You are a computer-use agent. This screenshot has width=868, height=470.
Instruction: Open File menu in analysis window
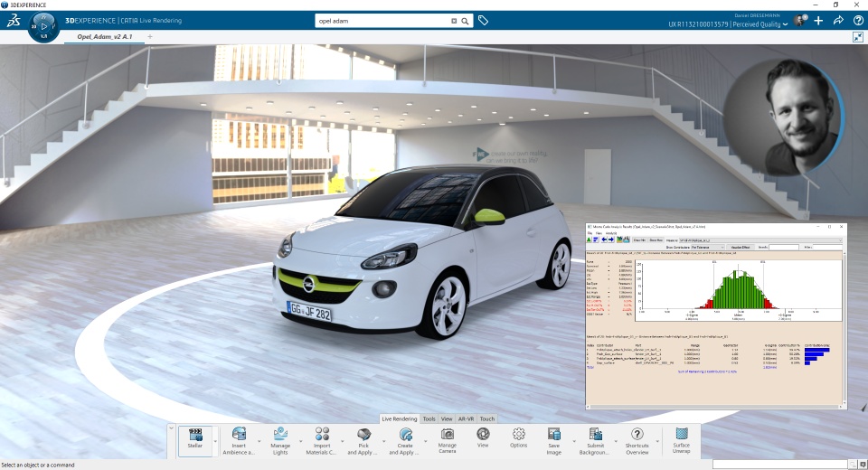click(x=590, y=233)
